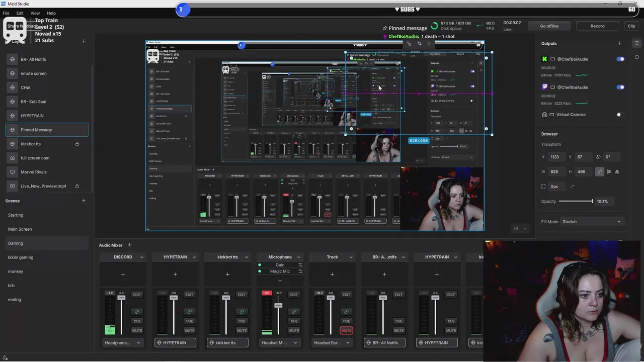Add a new output with plus icon
The width and height of the screenshot is (644, 362).
[619, 43]
